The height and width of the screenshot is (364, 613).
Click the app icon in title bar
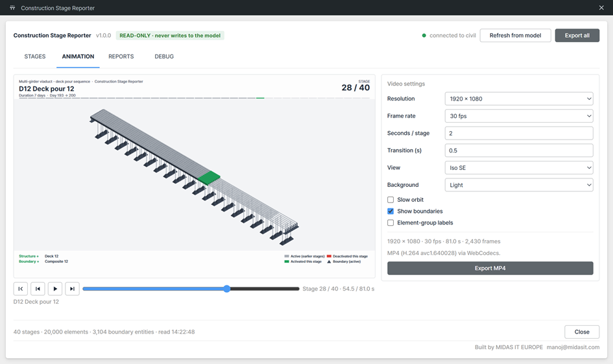[x=12, y=8]
